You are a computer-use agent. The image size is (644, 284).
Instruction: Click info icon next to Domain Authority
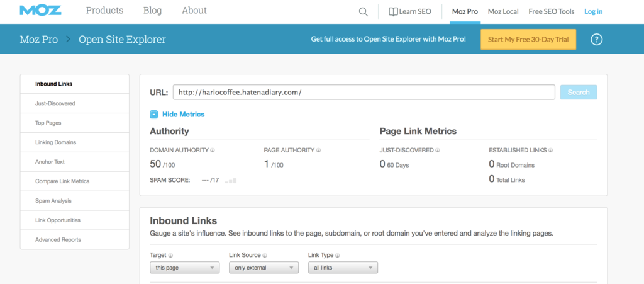(x=213, y=151)
